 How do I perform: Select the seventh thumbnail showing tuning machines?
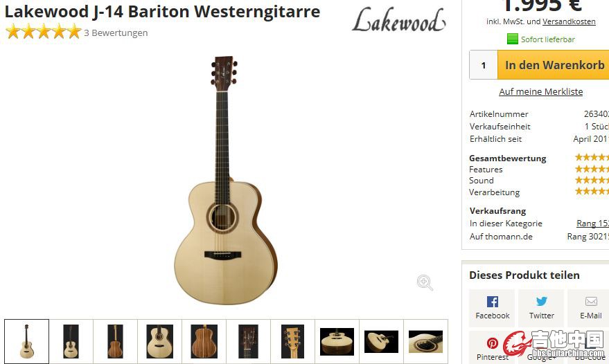tap(292, 341)
